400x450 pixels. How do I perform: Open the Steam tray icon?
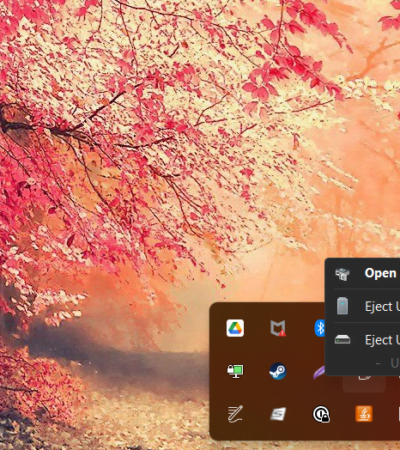click(x=278, y=371)
